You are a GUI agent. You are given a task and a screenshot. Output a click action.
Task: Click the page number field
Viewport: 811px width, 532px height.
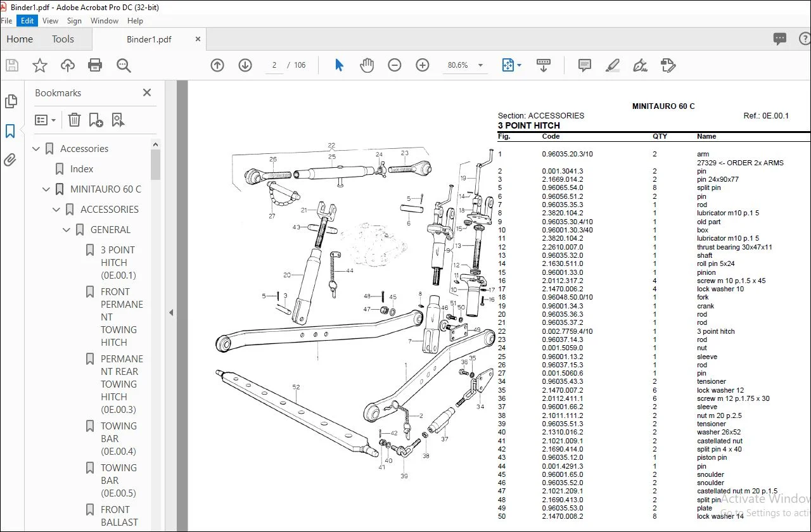pos(274,65)
